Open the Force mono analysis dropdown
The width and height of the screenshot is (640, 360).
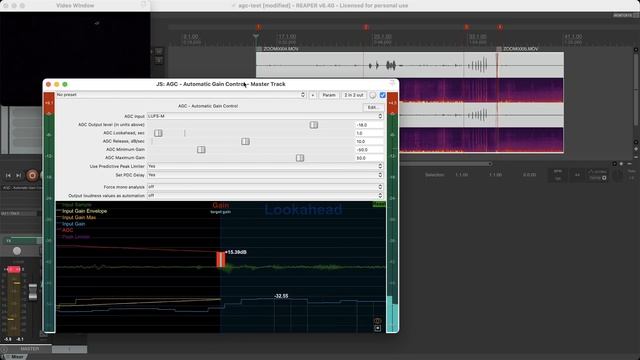pyautogui.click(x=265, y=187)
